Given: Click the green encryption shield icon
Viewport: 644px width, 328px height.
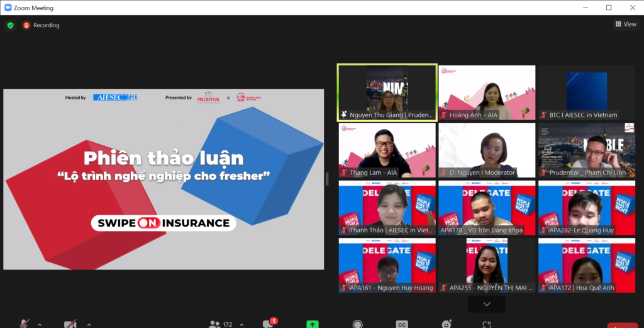Looking at the screenshot, I should point(10,25).
